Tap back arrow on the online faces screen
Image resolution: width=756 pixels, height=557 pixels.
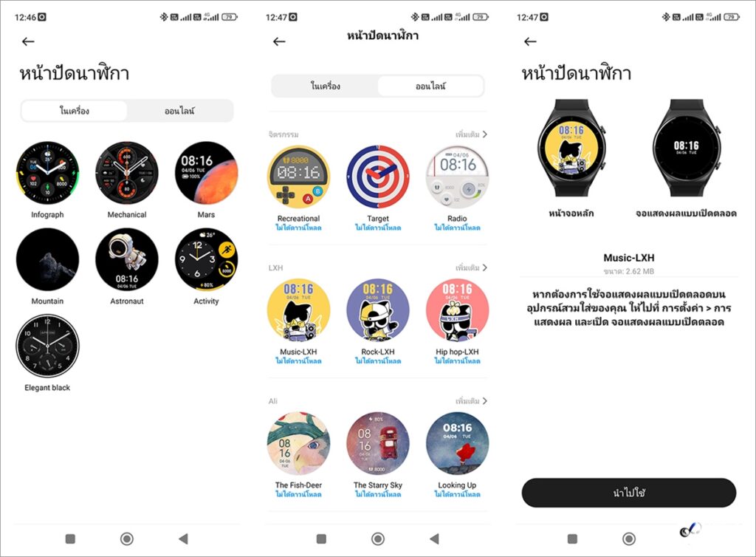coord(279,41)
